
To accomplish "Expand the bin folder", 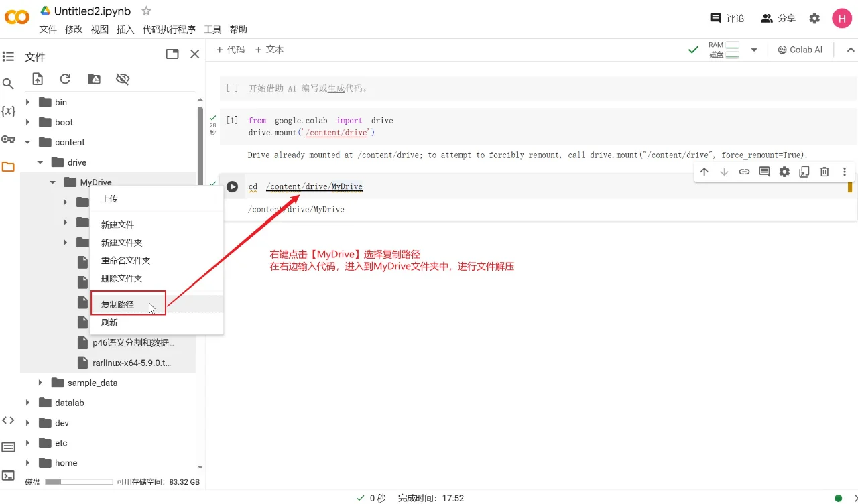I will coord(27,103).
